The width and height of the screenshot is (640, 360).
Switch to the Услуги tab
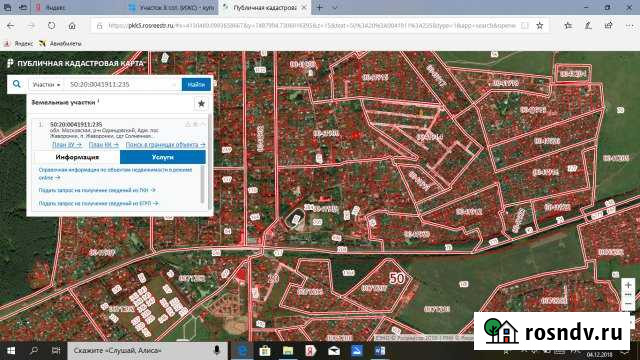tap(162, 157)
